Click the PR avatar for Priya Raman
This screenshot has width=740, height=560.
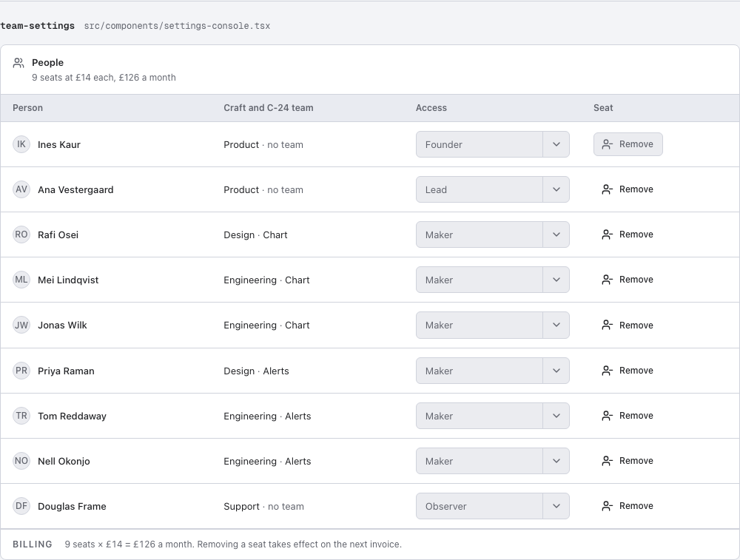pos(21,371)
